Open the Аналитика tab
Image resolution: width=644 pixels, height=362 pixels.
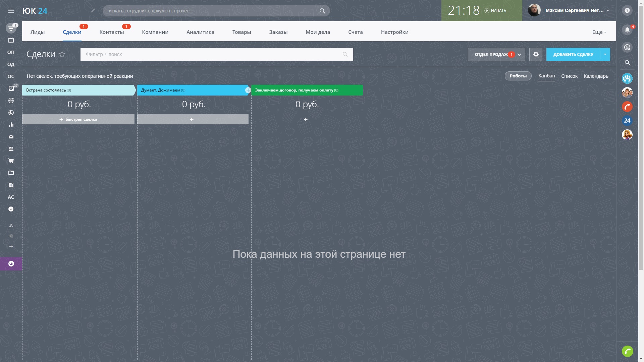coord(200,32)
